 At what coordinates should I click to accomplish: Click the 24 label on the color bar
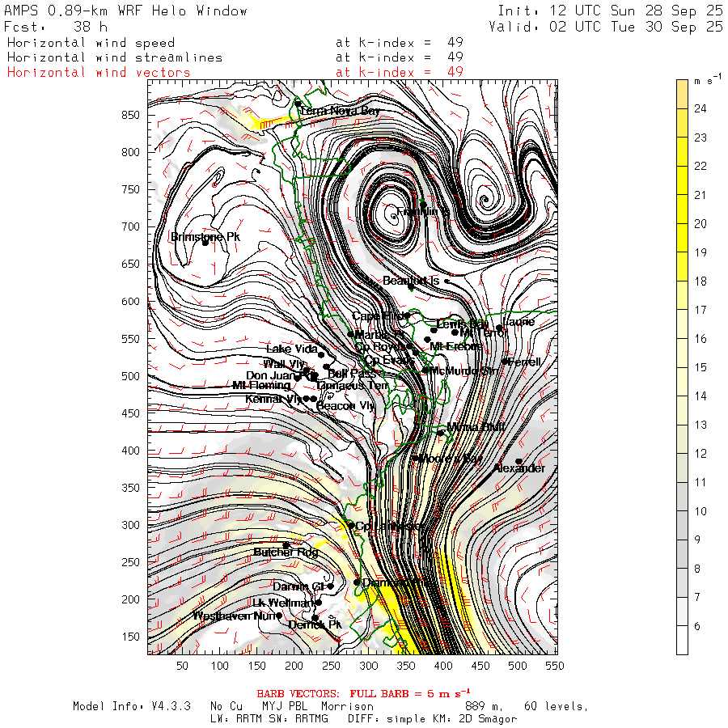point(700,108)
